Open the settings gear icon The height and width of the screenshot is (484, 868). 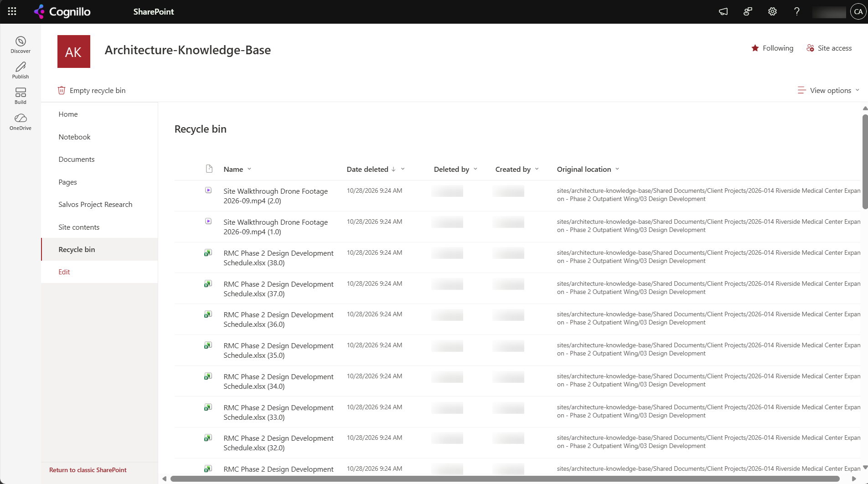pos(772,11)
